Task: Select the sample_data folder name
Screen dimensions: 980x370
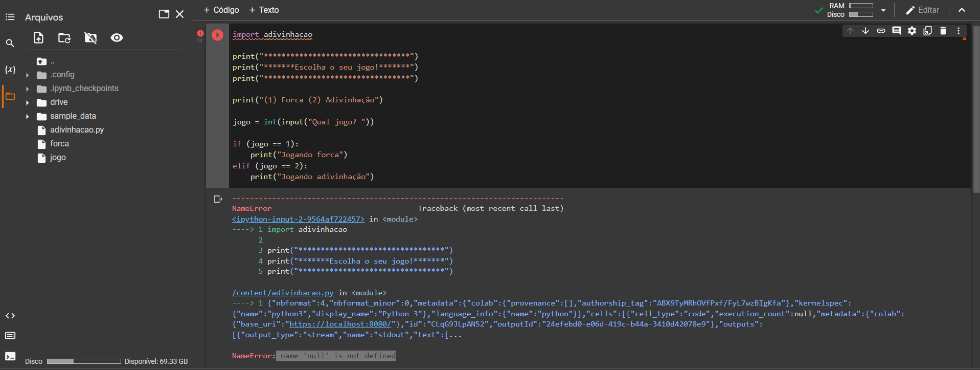Action: click(x=73, y=116)
